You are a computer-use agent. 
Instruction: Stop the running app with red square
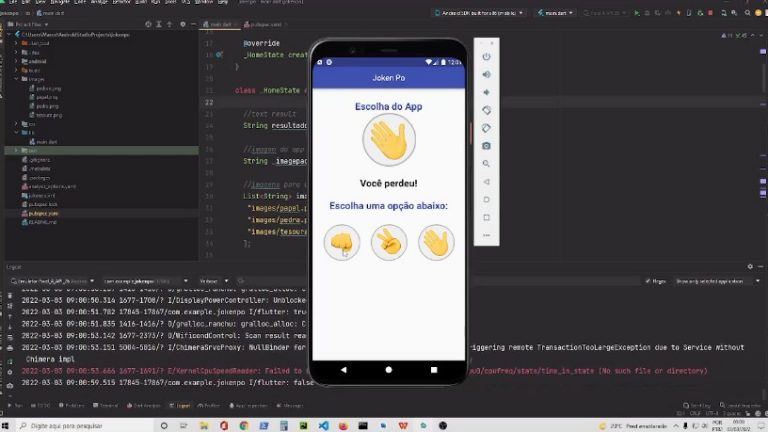pyautogui.click(x=710, y=13)
